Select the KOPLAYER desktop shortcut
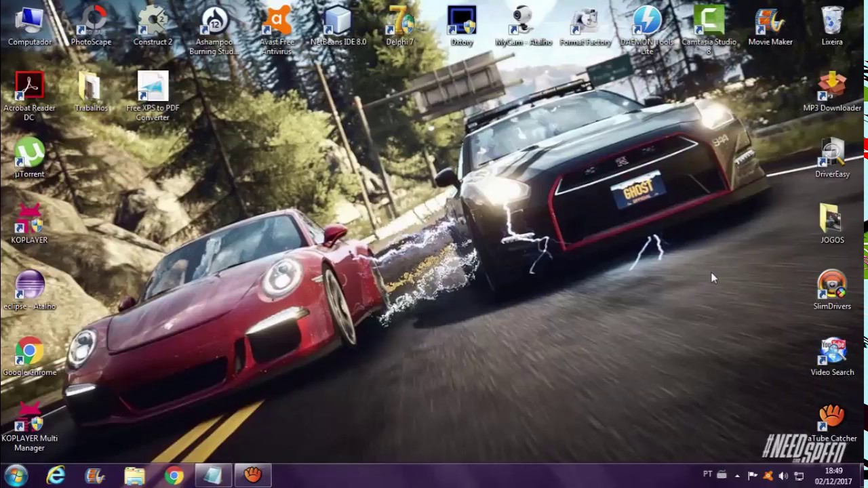 click(x=29, y=224)
